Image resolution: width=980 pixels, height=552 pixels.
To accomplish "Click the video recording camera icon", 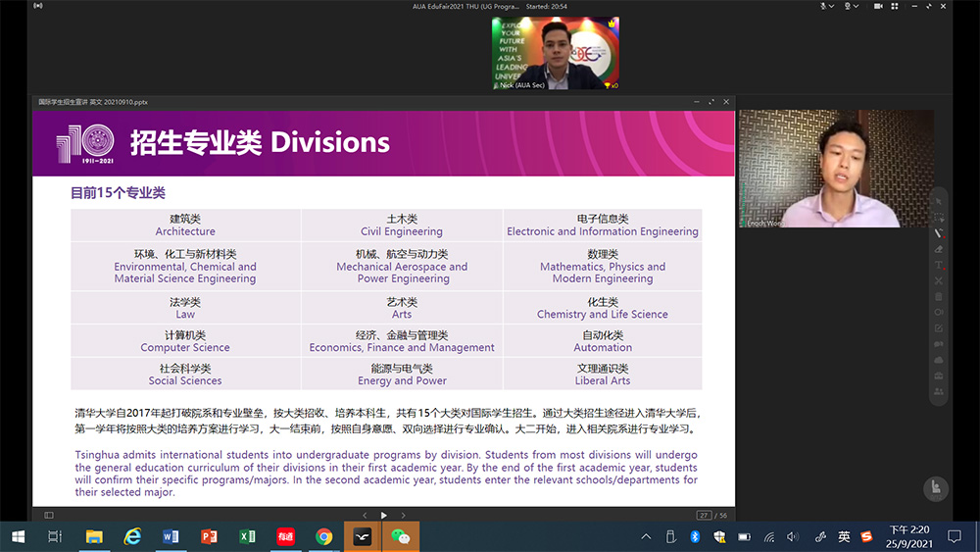I will [x=878, y=6].
